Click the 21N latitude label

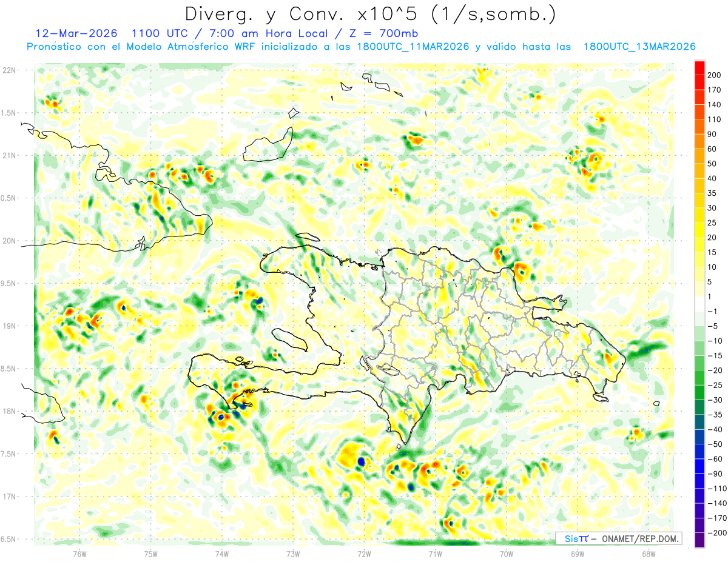coord(9,155)
